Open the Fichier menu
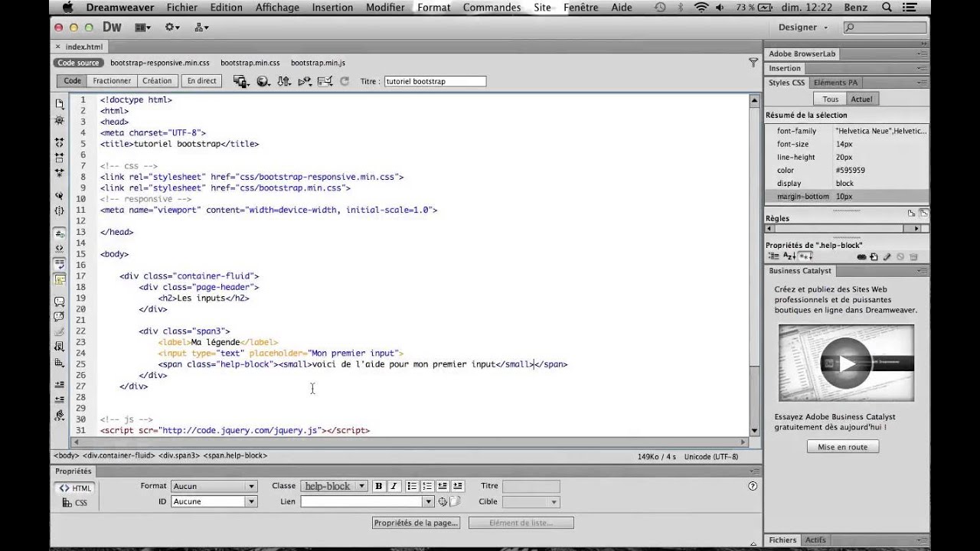This screenshot has height=551, width=980. [181, 8]
